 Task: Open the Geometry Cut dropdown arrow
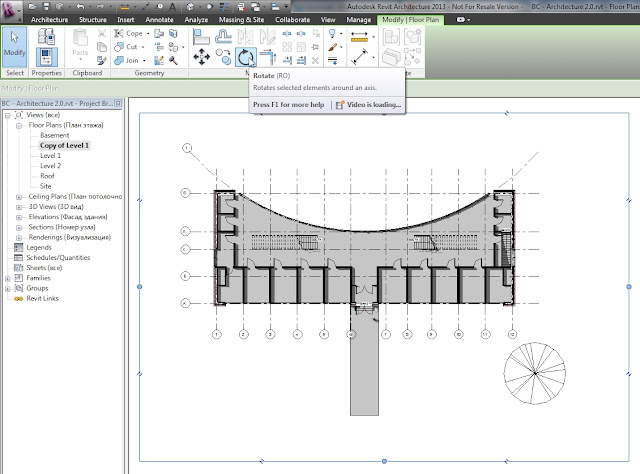click(143, 47)
